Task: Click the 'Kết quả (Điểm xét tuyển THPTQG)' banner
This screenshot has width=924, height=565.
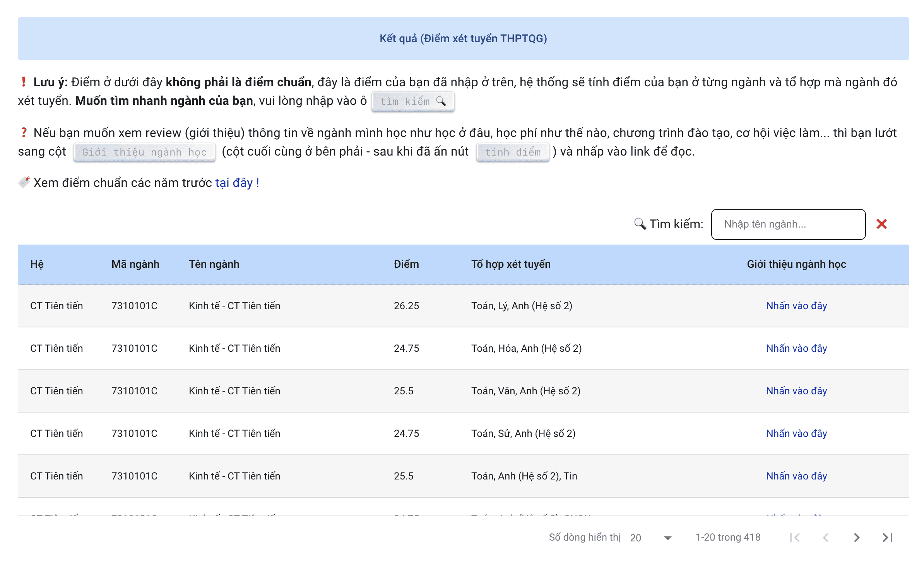Action: [x=463, y=39]
